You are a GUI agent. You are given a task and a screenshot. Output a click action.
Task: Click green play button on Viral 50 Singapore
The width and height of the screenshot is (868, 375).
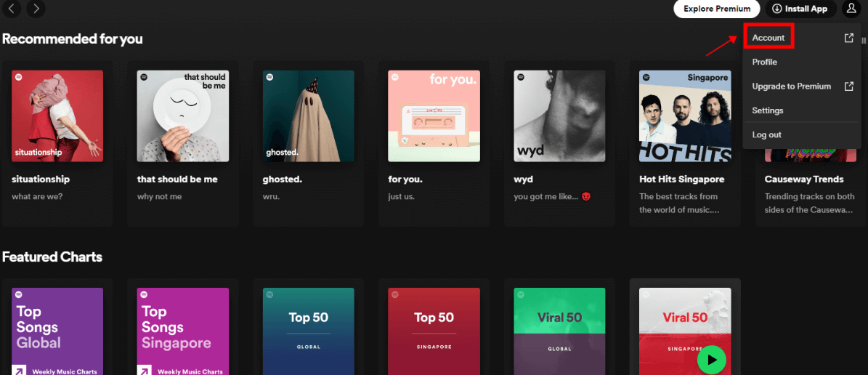pyautogui.click(x=711, y=360)
